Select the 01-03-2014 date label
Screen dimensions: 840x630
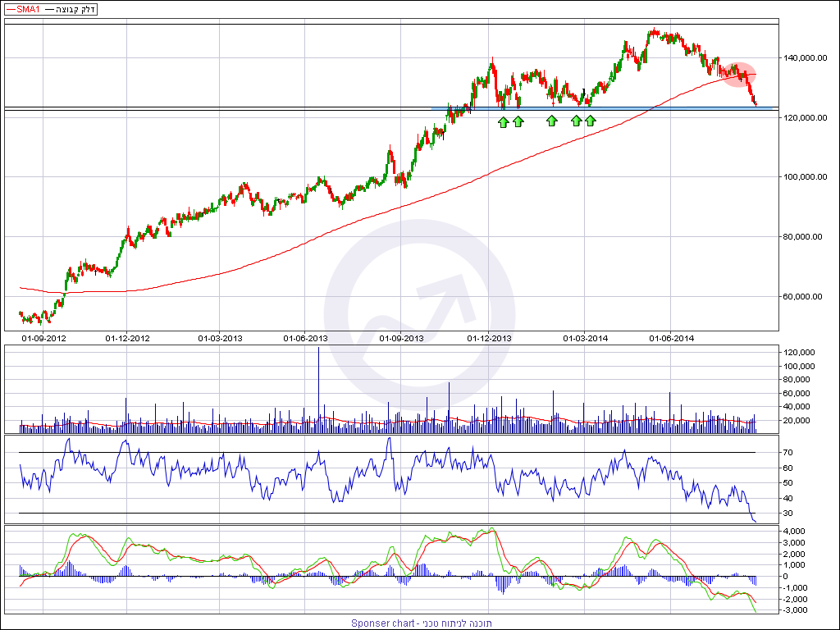585,338
